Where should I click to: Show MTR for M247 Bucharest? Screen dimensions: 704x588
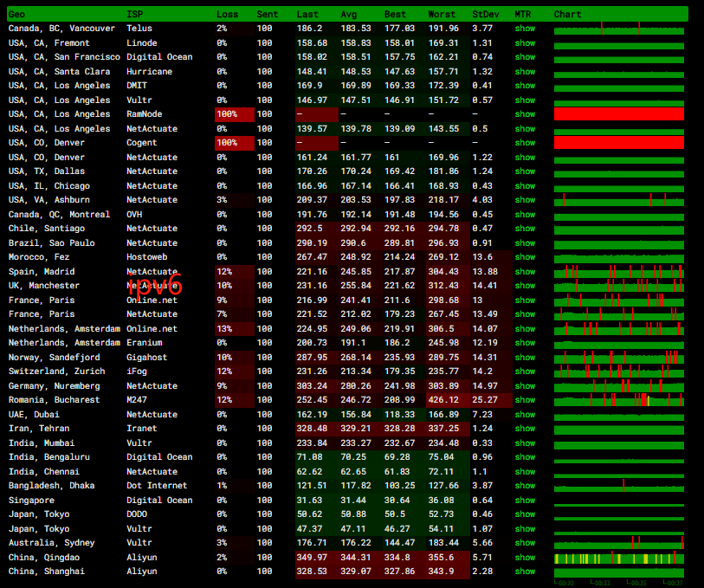[525, 399]
